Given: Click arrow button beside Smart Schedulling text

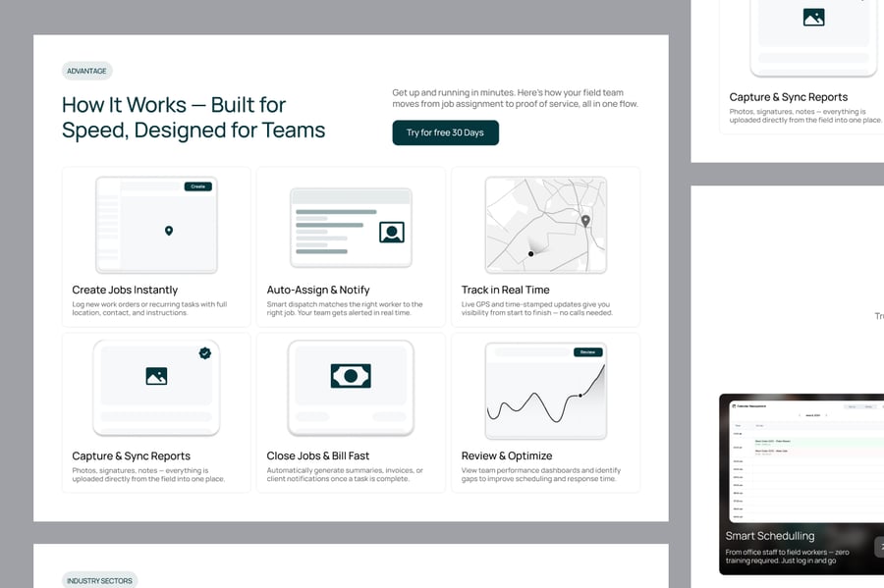Looking at the screenshot, I should coord(878,547).
